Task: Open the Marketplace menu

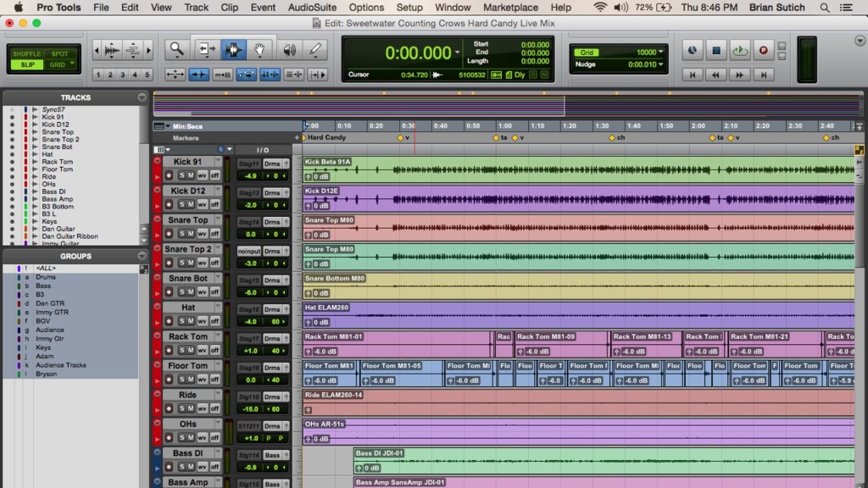Action: [510, 8]
